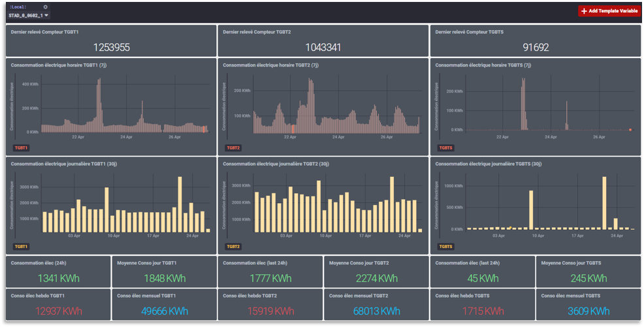Click the orange end dot in TGBTS hourly chart
This screenshot has width=644, height=327.
pyautogui.click(x=630, y=130)
